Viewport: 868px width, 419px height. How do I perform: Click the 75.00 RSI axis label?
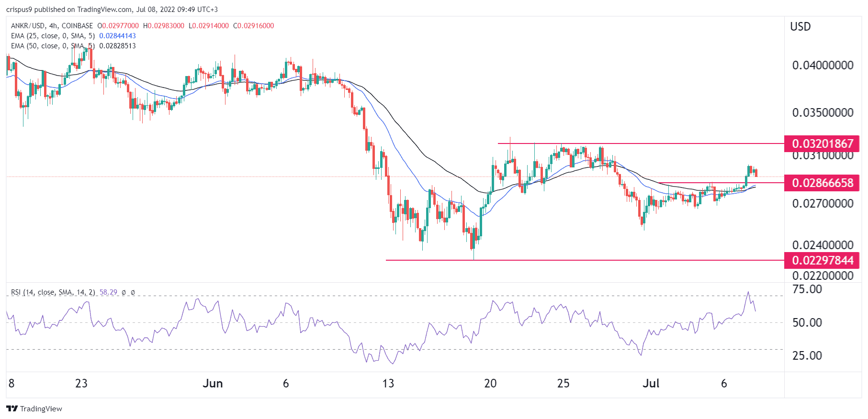point(807,289)
